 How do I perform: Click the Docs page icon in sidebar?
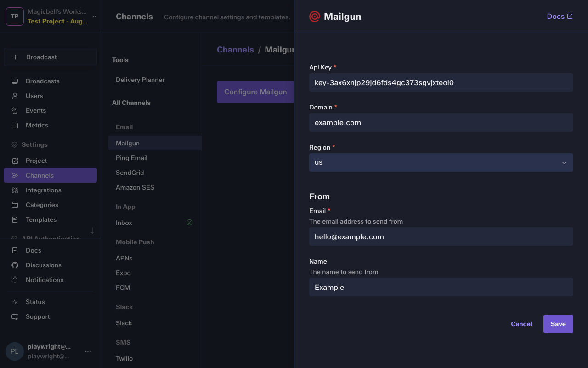(x=15, y=250)
